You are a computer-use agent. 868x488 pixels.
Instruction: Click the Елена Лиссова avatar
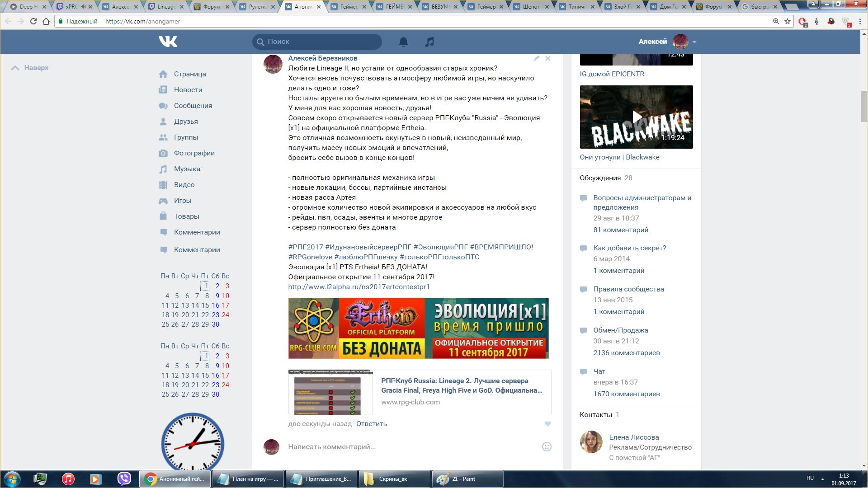click(x=591, y=442)
